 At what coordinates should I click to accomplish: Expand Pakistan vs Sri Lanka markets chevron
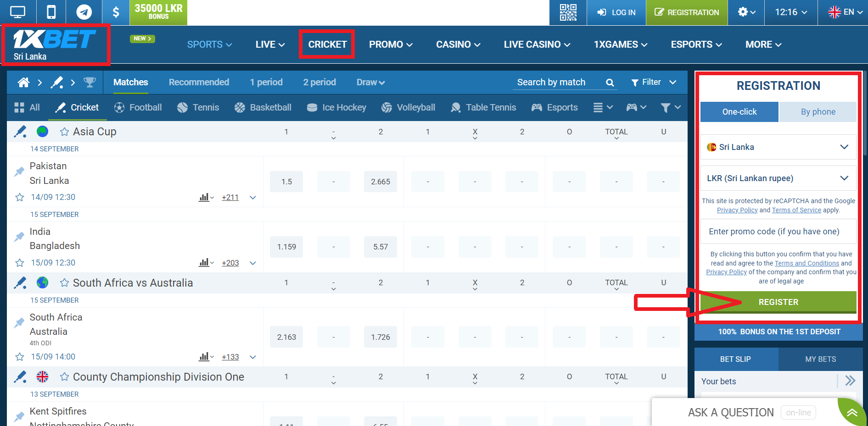tap(252, 198)
